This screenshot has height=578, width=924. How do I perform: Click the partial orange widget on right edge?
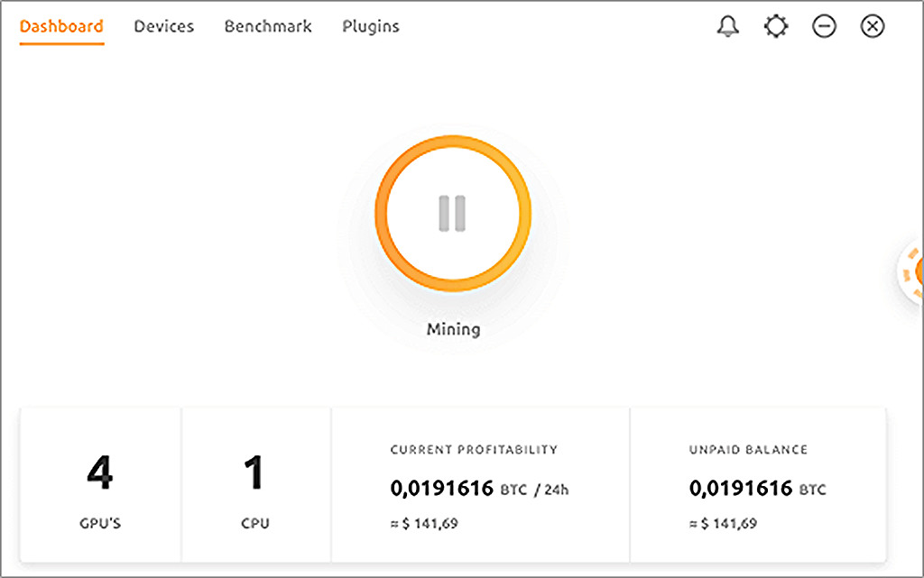[x=913, y=271]
